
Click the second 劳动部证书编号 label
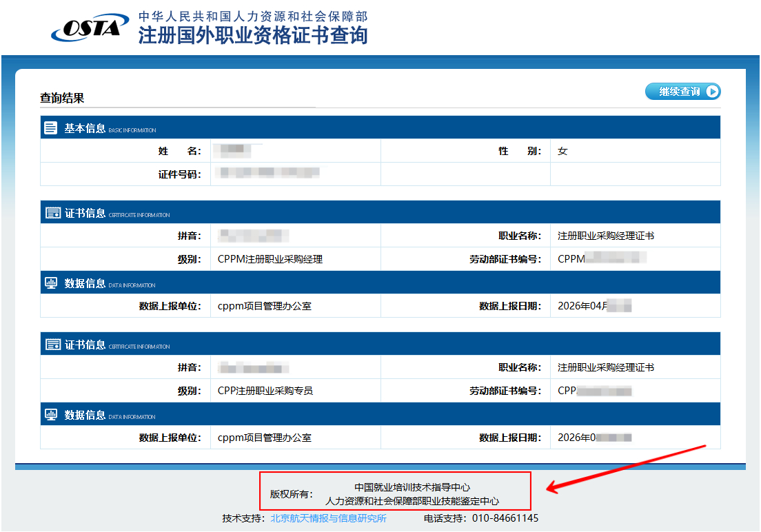pos(505,391)
